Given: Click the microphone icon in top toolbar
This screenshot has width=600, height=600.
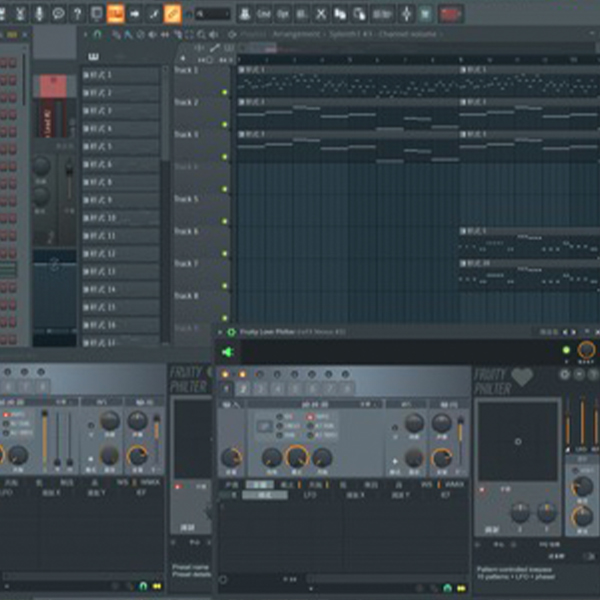Looking at the screenshot, I should 39,14.
